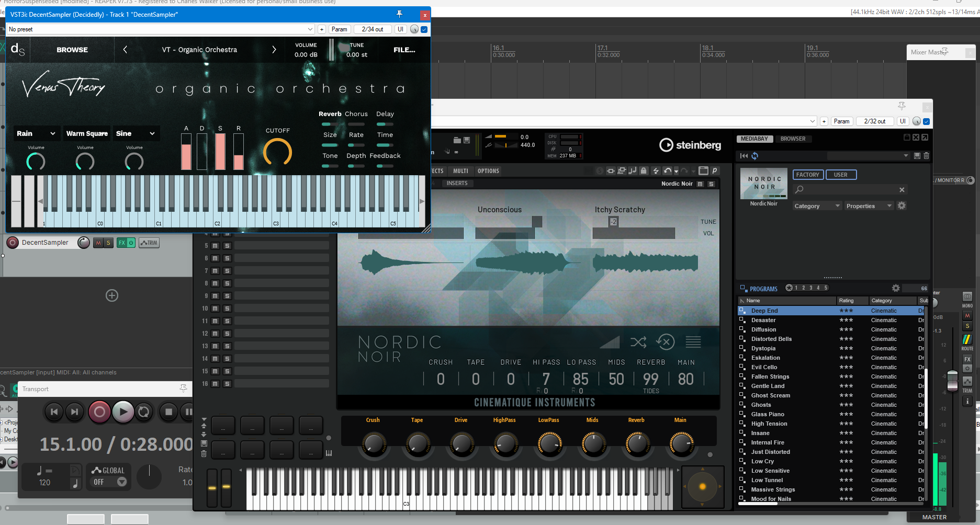980x525 pixels.
Task: Click MediaBay reset filter rewind icon
Action: point(744,156)
